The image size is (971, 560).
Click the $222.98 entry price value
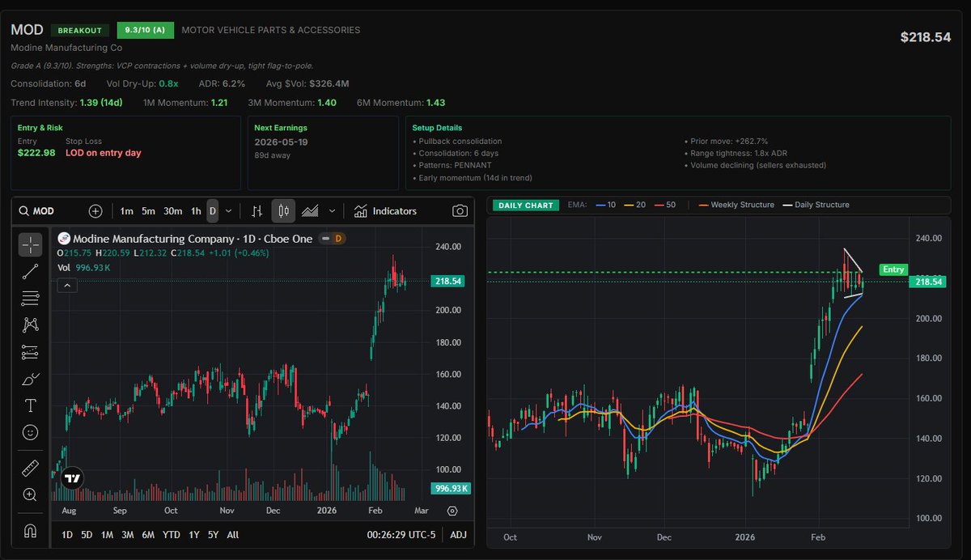tap(36, 152)
